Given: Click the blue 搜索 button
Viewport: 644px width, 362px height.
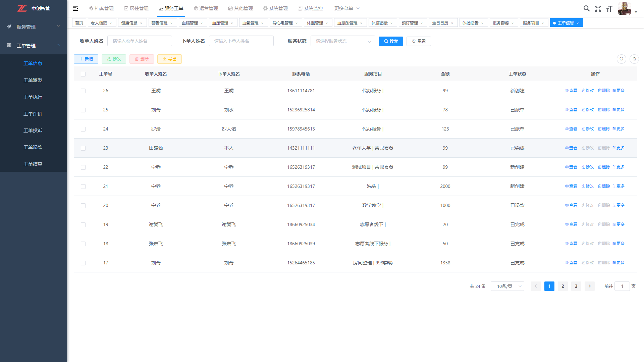Looking at the screenshot, I should pyautogui.click(x=391, y=41).
